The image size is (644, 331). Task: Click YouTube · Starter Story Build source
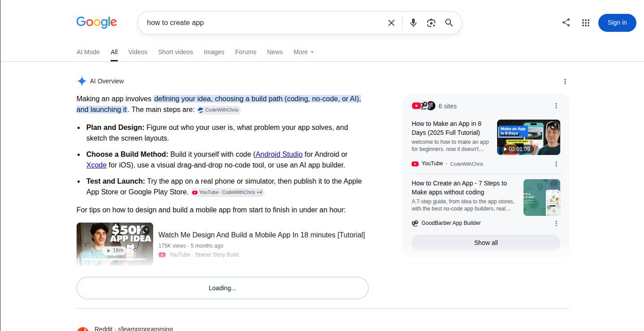point(199,255)
